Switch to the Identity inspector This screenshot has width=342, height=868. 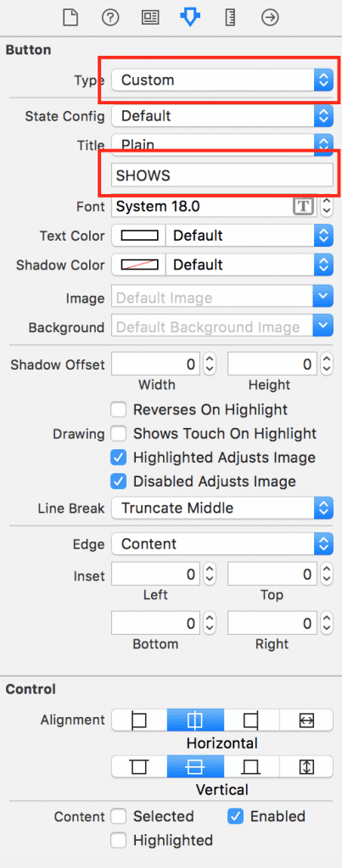(x=150, y=18)
